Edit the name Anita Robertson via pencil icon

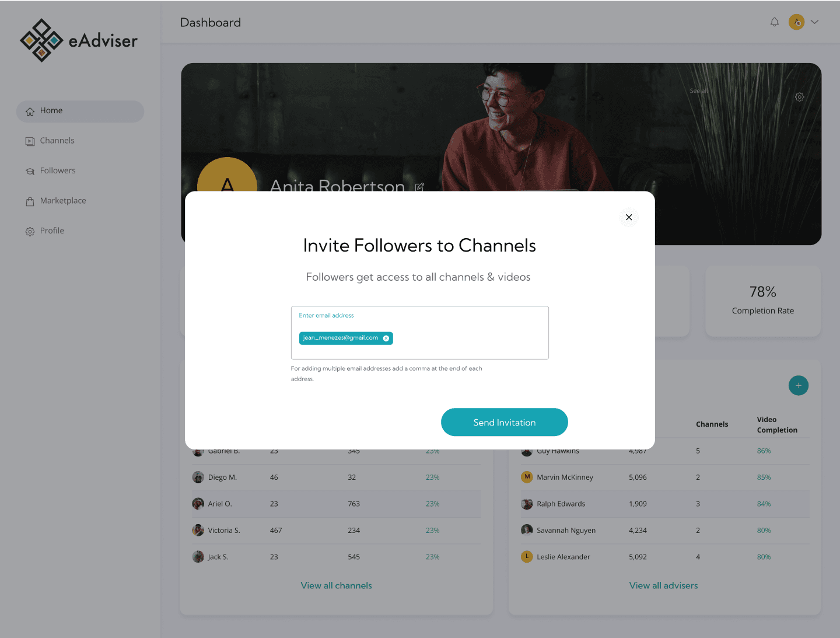coord(419,187)
